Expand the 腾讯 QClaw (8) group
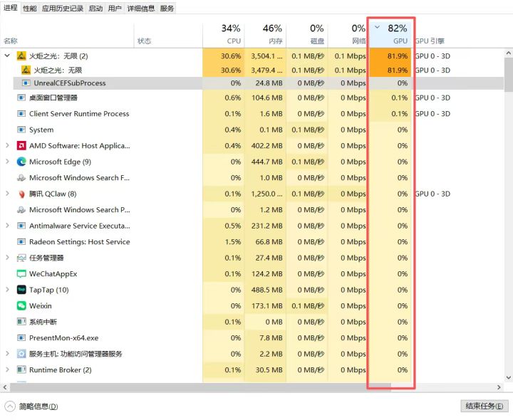513x420 pixels. (x=7, y=194)
